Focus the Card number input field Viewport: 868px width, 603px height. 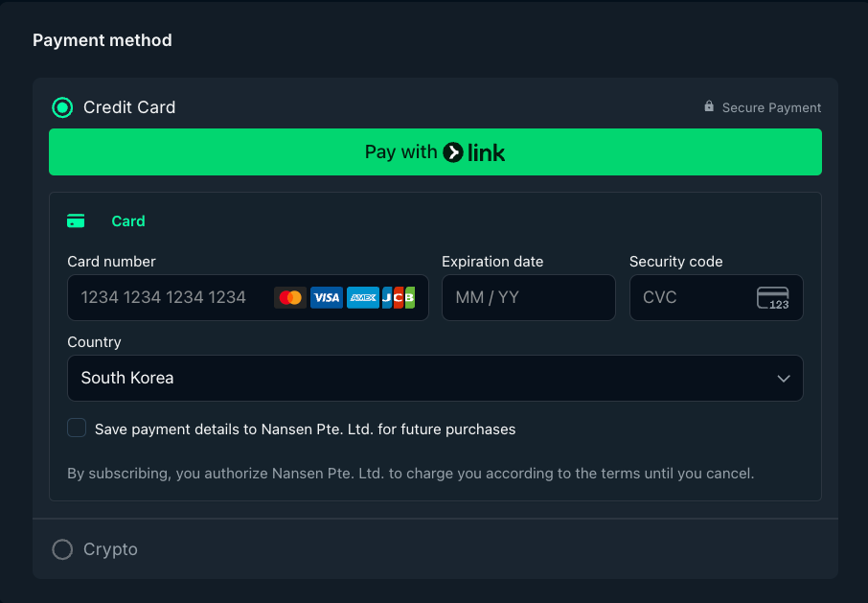point(248,298)
